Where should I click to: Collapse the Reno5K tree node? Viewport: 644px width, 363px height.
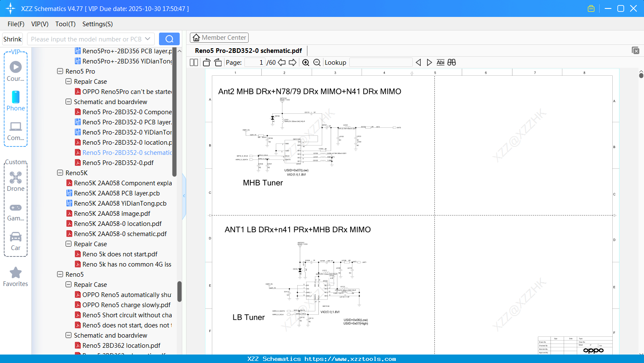click(x=60, y=173)
